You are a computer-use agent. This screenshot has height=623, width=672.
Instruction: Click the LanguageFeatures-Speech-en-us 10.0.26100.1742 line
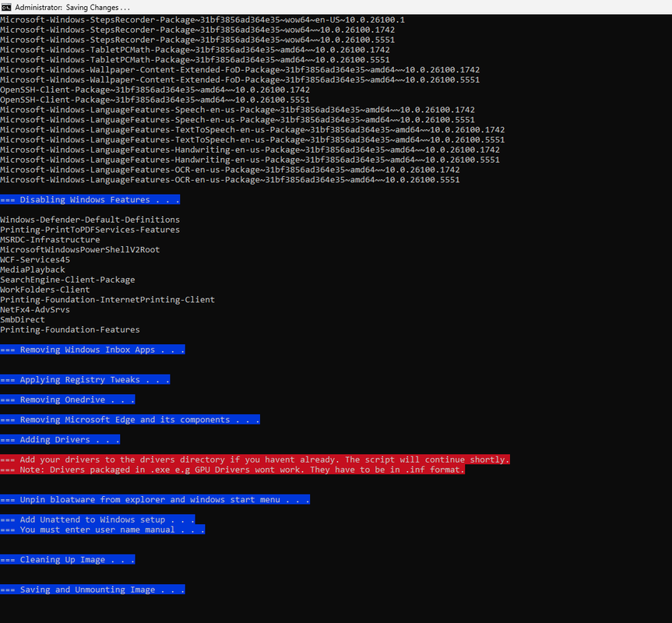(237, 110)
